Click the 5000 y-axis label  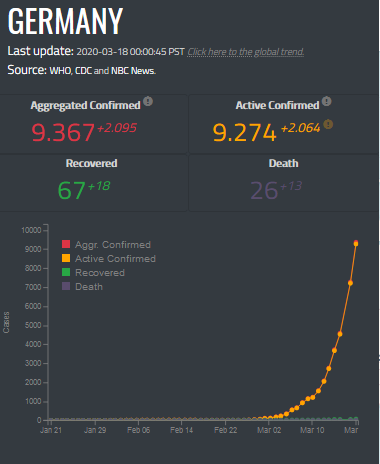point(33,325)
